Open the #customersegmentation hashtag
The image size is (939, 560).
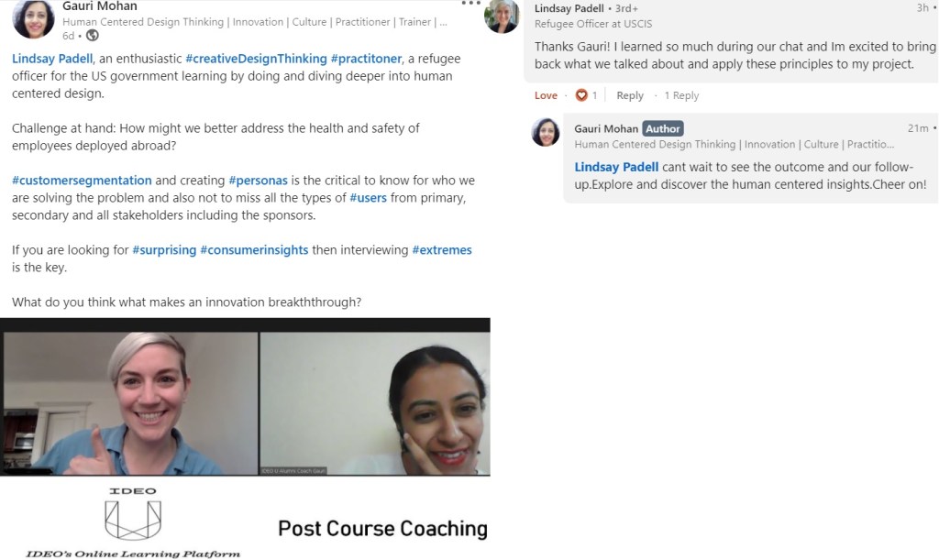pyautogui.click(x=82, y=180)
